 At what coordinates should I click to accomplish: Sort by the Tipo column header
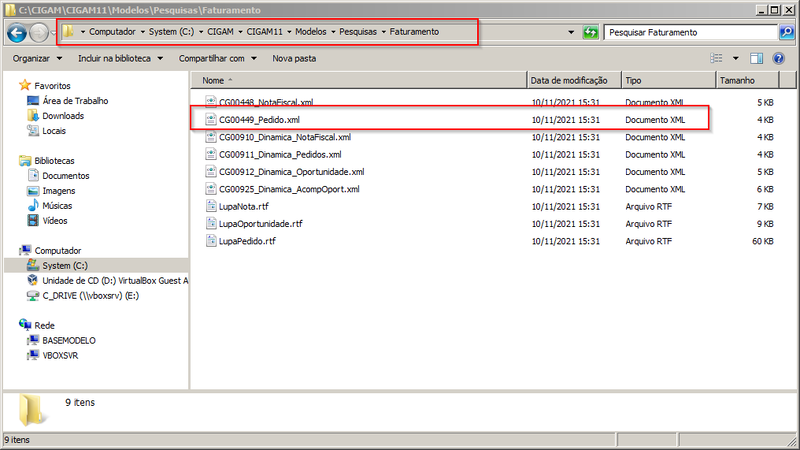pyautogui.click(x=668, y=80)
